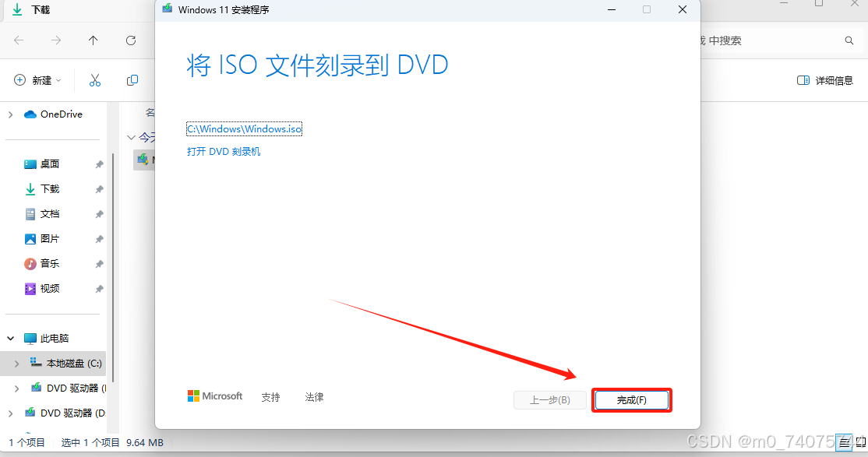Viewport: 868px width, 457px height.
Task: Click the 选中 1 个项目 status text
Action: pyautogui.click(x=90, y=443)
